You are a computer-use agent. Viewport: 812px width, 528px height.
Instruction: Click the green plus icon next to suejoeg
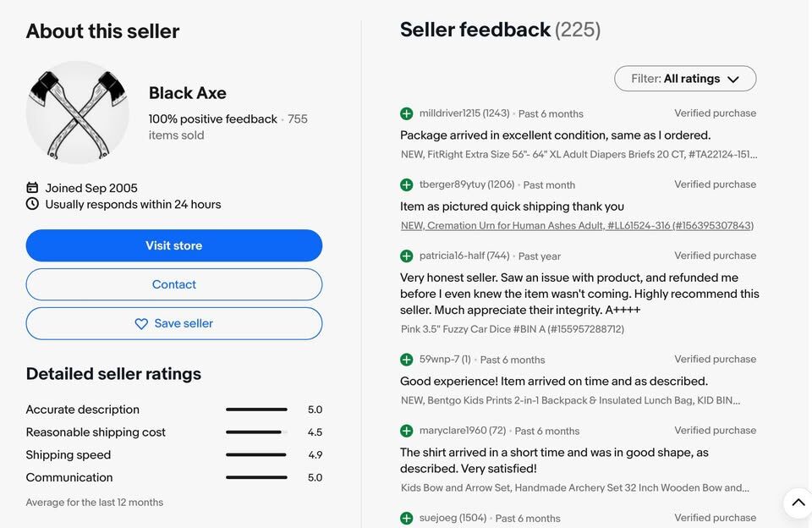pyautogui.click(x=407, y=518)
